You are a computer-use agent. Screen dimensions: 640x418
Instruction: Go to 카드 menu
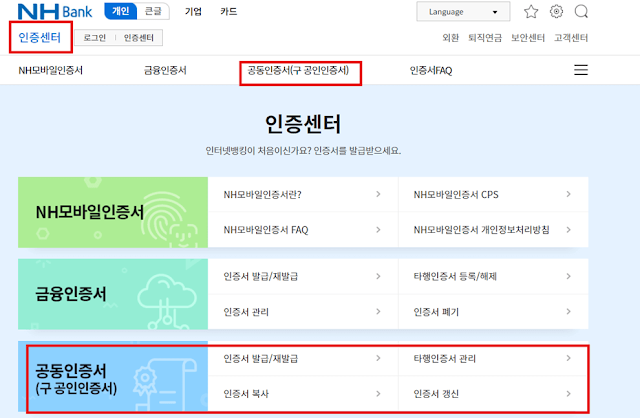[x=229, y=11]
